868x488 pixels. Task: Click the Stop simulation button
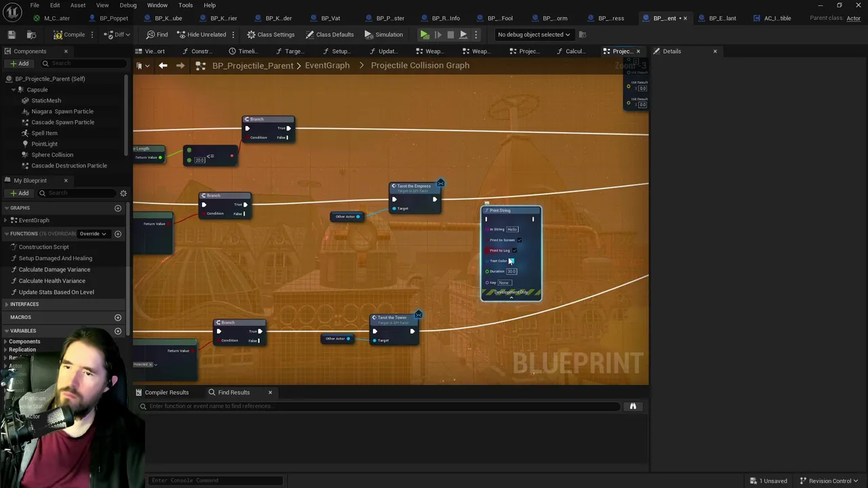point(450,35)
